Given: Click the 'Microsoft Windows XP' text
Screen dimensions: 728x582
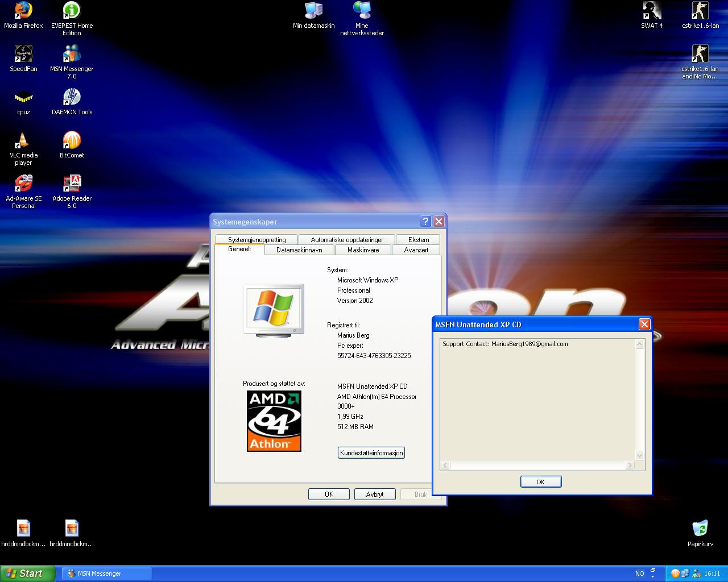Looking at the screenshot, I should pos(367,280).
